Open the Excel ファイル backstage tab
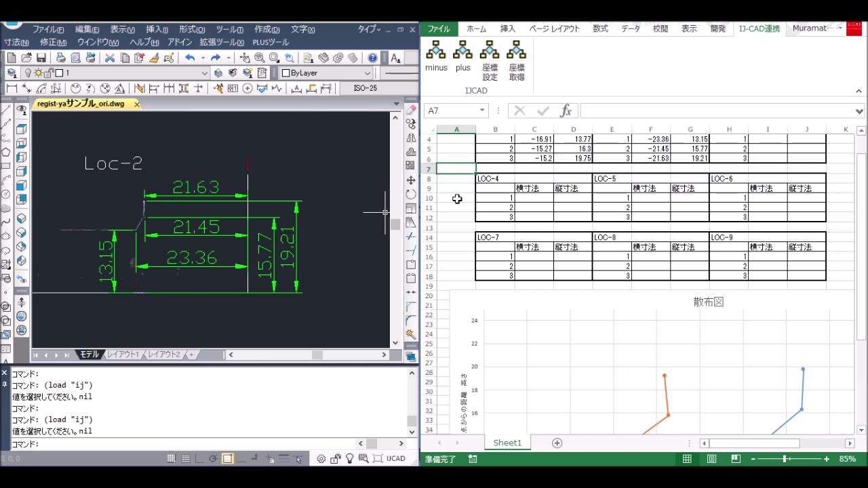 439,29
